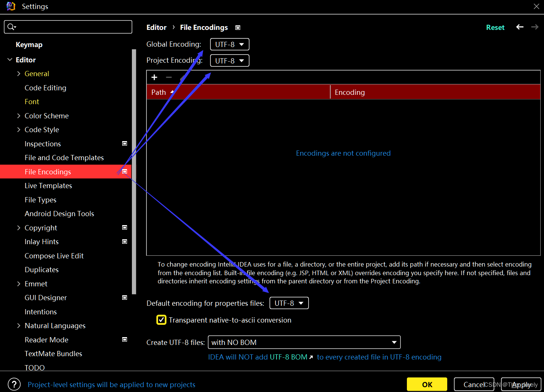Expand the Code Style node
This screenshot has width=544, height=392.
click(x=19, y=130)
